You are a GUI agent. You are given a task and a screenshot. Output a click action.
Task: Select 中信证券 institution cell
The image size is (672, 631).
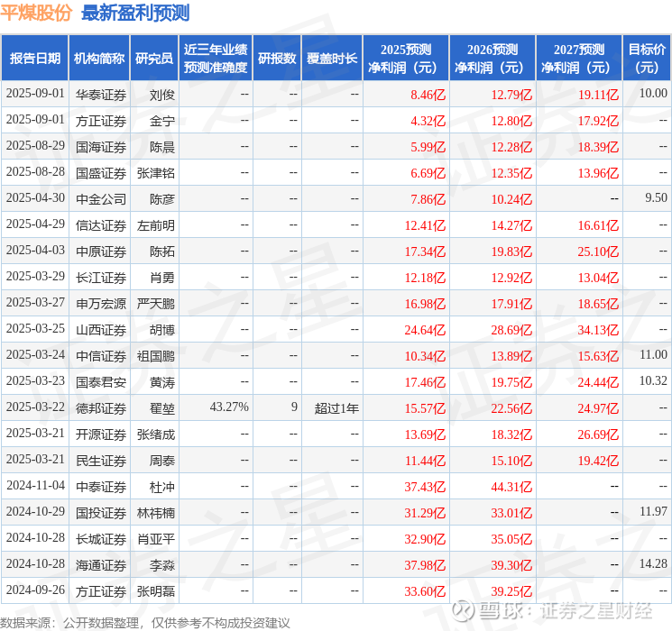[x=101, y=356]
